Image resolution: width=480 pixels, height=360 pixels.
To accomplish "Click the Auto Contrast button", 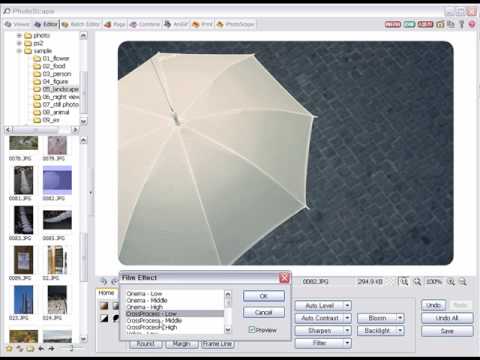I will [319, 318].
